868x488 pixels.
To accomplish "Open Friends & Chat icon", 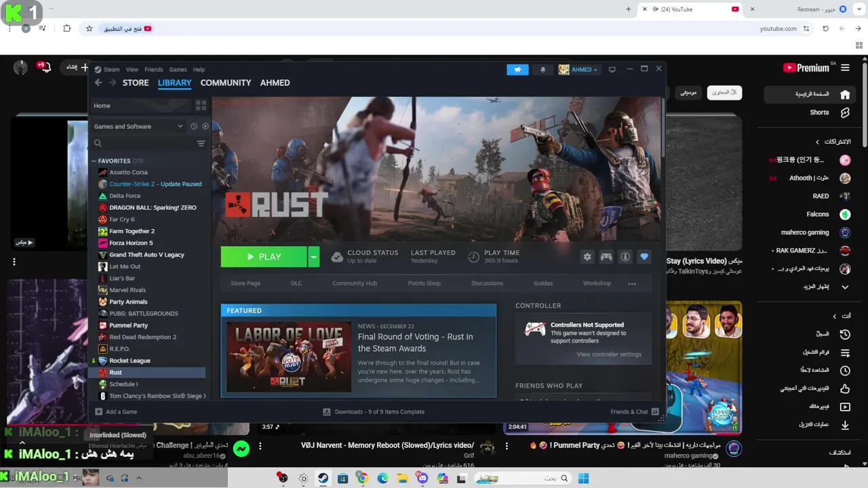I will [x=654, y=411].
